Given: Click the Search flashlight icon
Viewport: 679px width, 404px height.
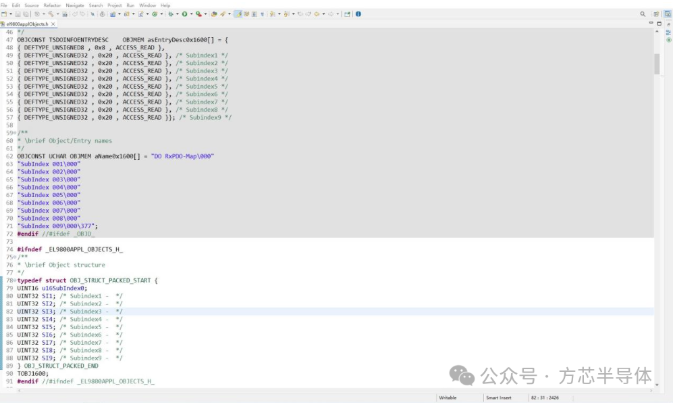Looking at the screenshot, I should pyautogui.click(x=223, y=14).
